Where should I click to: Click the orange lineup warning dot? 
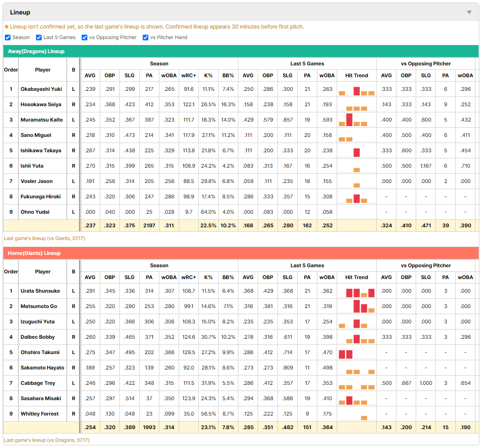click(7, 27)
